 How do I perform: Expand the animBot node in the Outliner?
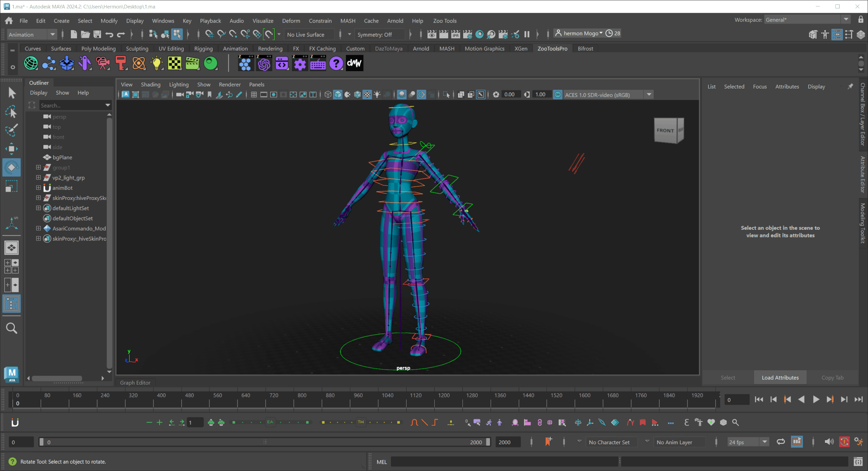click(x=38, y=188)
